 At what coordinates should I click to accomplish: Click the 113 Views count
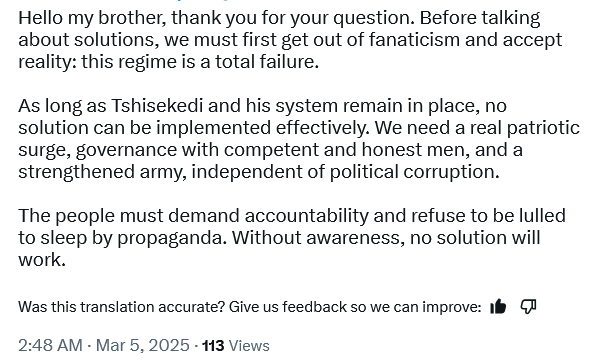[236, 346]
